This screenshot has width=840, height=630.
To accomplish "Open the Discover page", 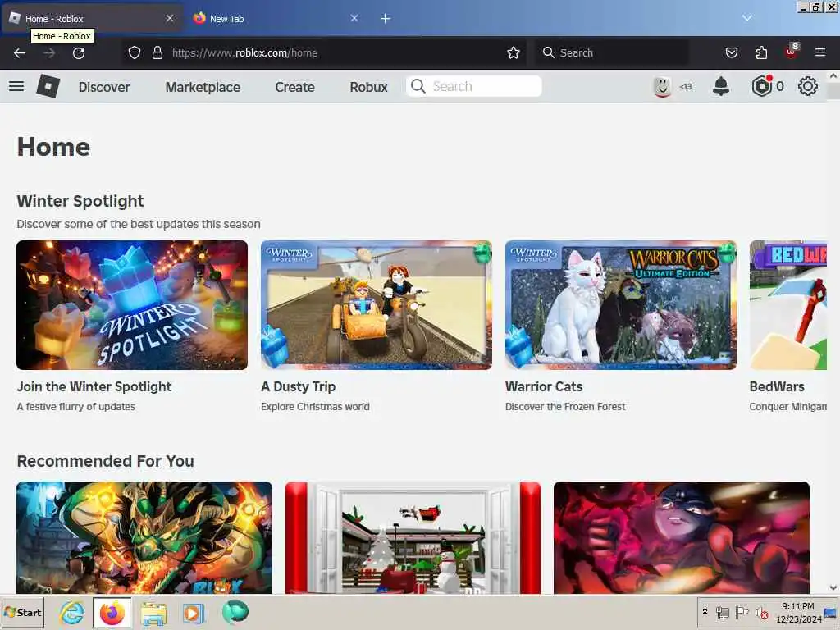I will click(x=104, y=87).
